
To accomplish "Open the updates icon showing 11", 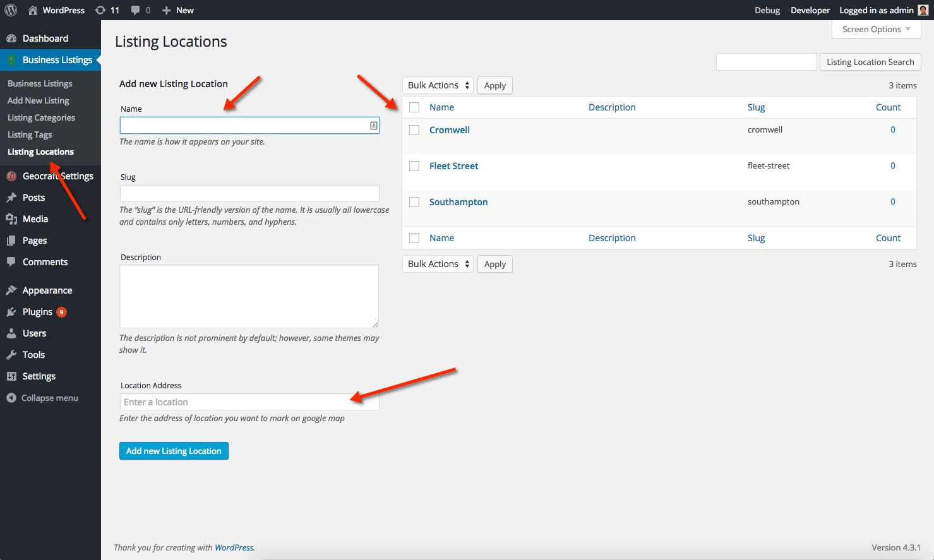I will coord(100,10).
